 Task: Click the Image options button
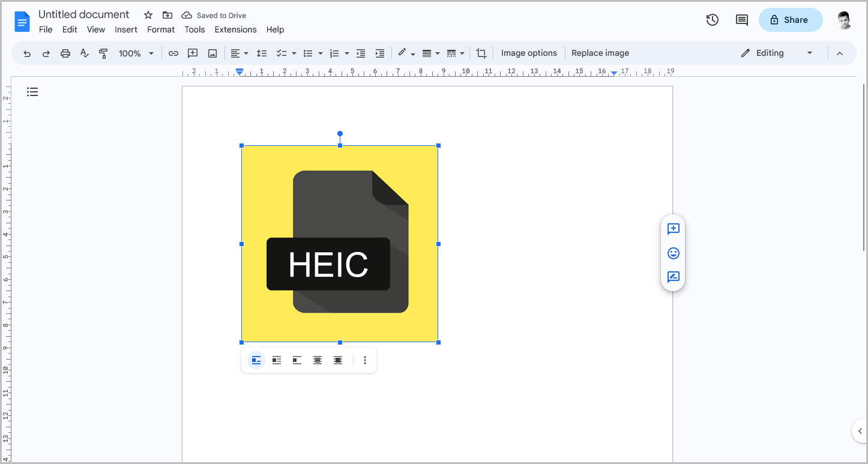(529, 53)
